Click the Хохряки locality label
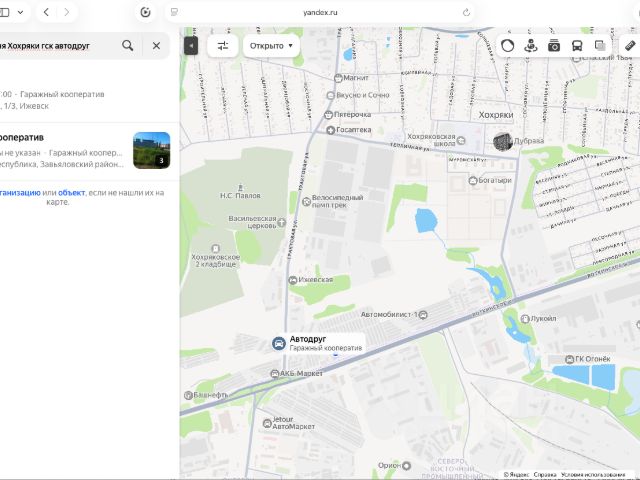The image size is (640, 480). [x=496, y=115]
